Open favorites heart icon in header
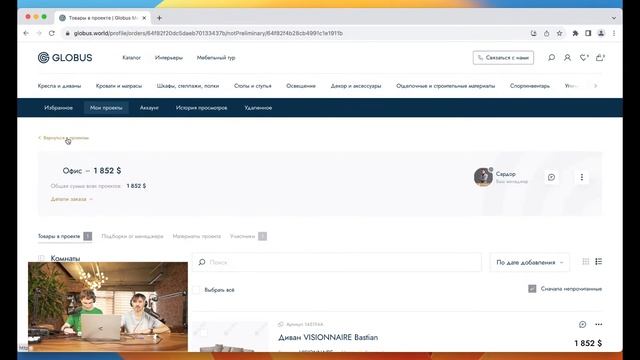The image size is (640, 360). coord(584,58)
